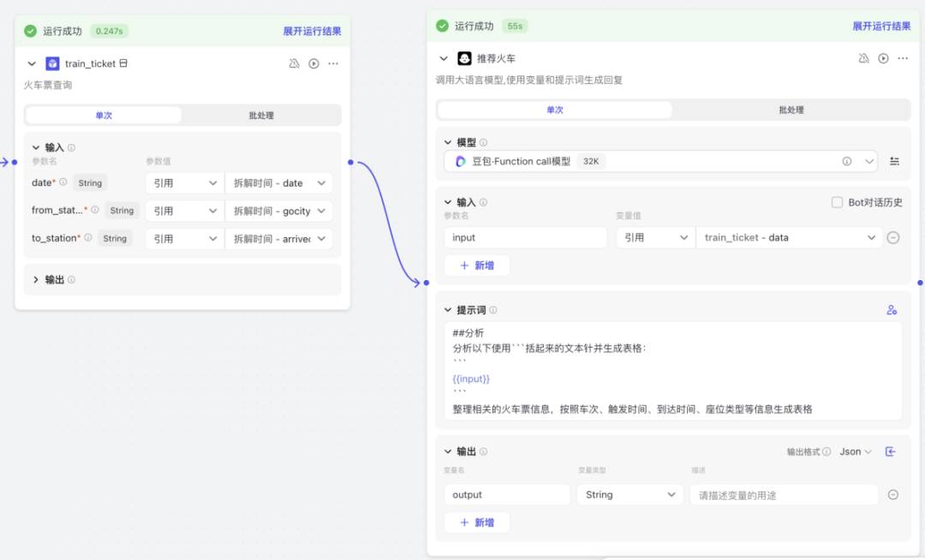The height and width of the screenshot is (560, 925).
Task: Remove the output variable row with minus icon
Action: [x=893, y=495]
